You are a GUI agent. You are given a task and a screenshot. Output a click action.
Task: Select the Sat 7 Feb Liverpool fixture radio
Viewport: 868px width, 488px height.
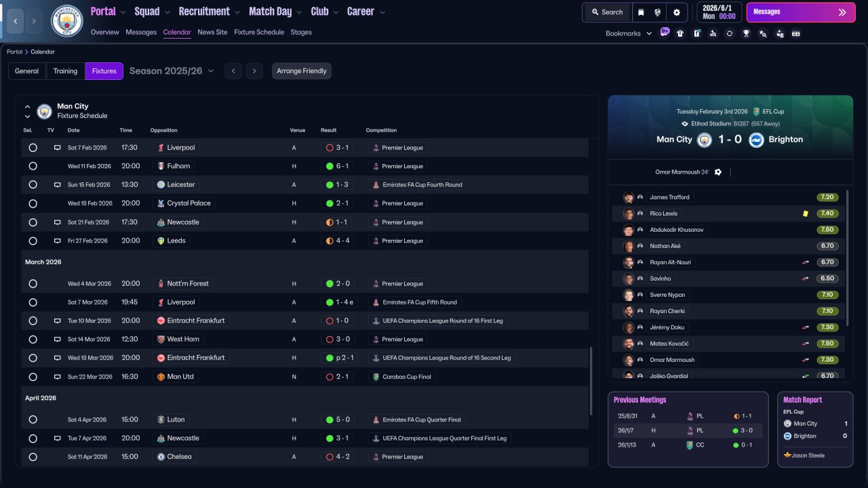(x=33, y=148)
